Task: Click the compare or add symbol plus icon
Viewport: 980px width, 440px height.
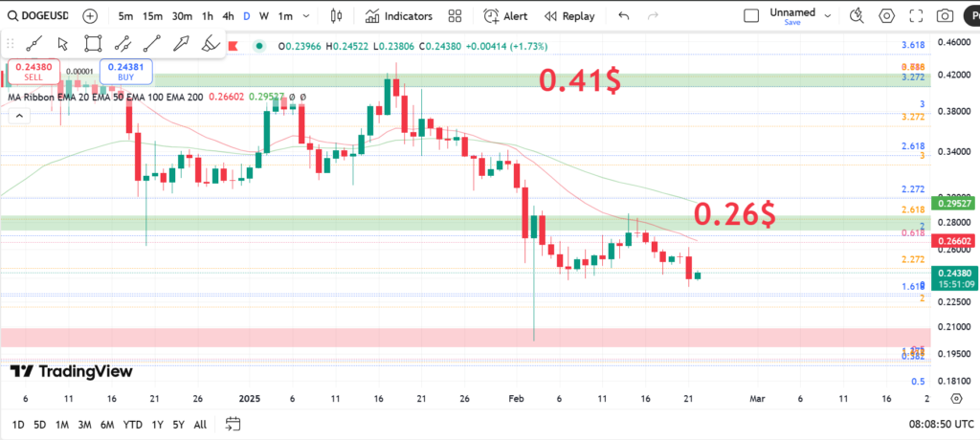Action: coord(91,16)
